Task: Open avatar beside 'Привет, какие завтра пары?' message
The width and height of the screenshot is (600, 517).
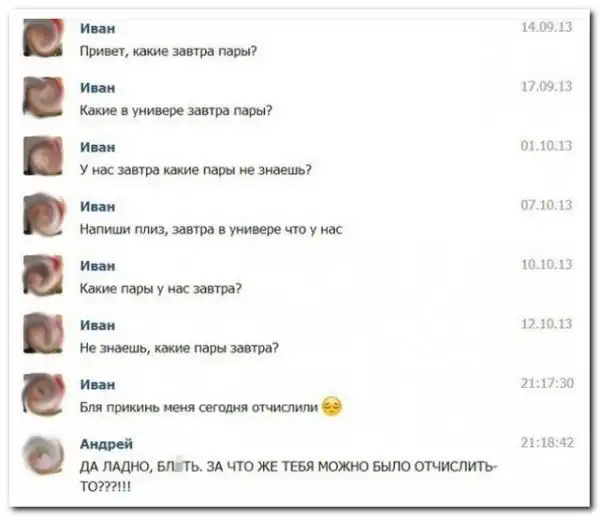Action: pyautogui.click(x=43, y=38)
